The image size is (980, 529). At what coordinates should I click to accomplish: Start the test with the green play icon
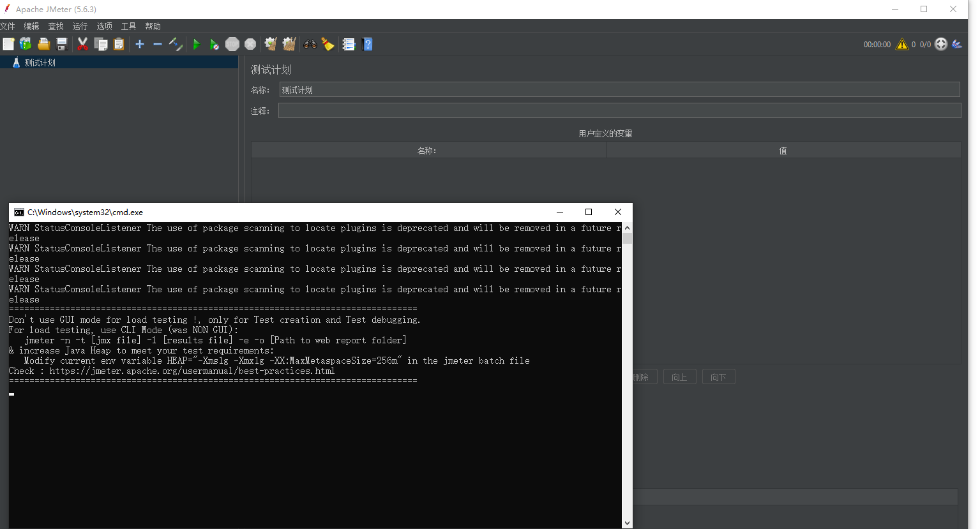point(197,44)
